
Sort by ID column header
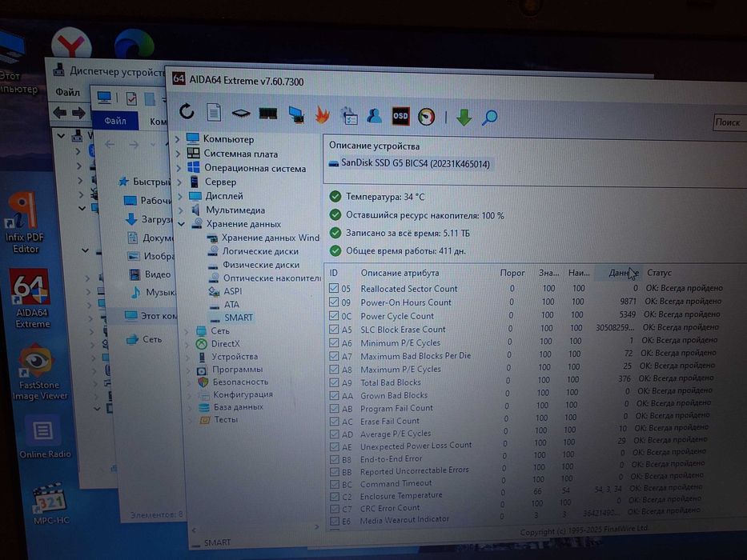click(334, 273)
